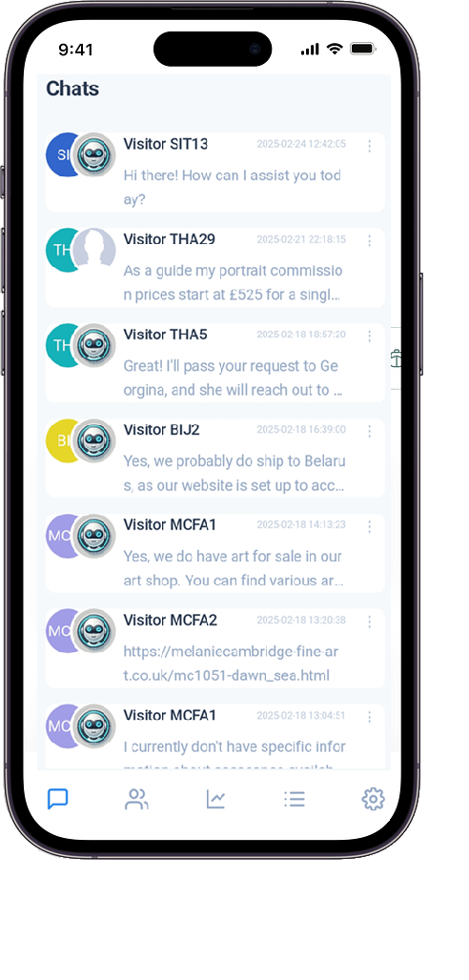Open the Visitor MCFA2 chat title
Screen dimensions: 469x980
(x=170, y=620)
